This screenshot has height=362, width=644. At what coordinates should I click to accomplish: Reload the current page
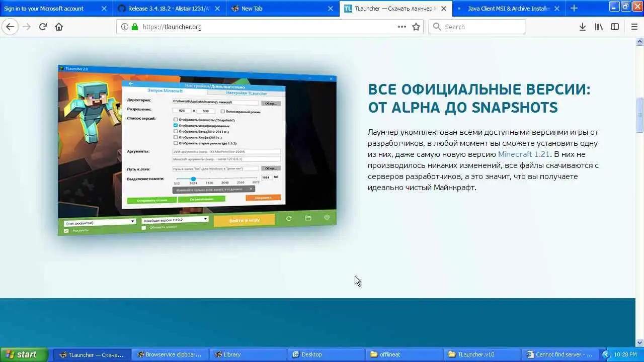click(x=43, y=27)
